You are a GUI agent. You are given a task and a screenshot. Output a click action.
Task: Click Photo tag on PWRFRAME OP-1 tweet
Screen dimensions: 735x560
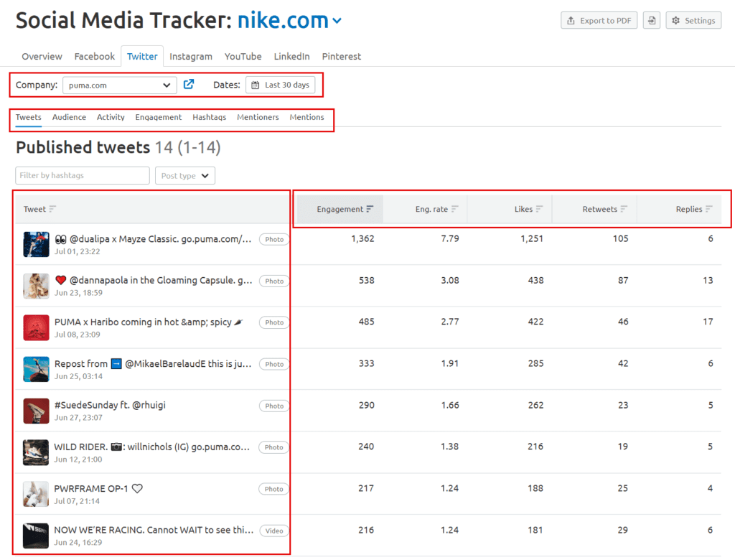(x=273, y=489)
